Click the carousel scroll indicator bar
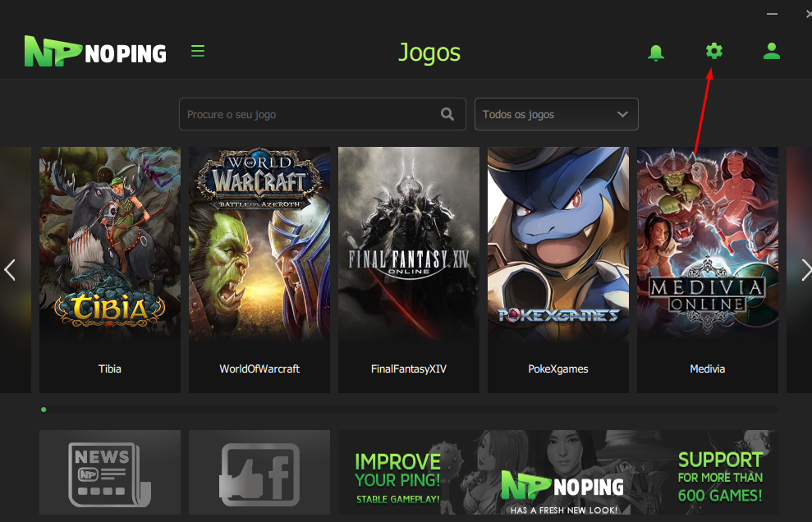Screen dimensions: 812x522 pos(409,410)
